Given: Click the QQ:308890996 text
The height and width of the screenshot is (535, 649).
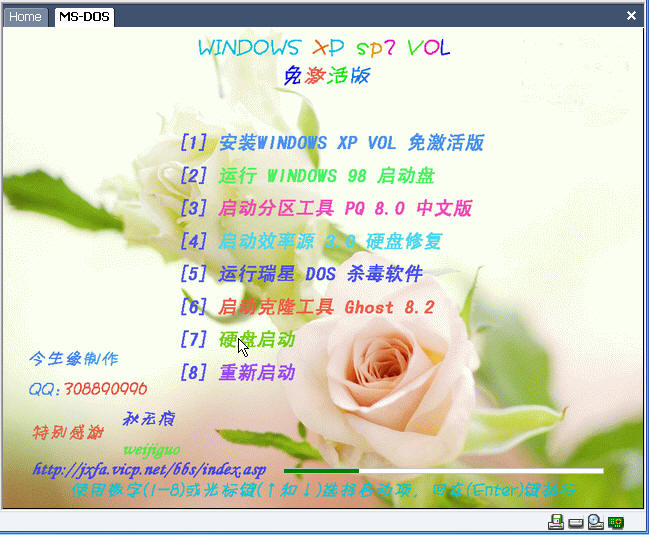Looking at the screenshot, I should [x=88, y=389].
